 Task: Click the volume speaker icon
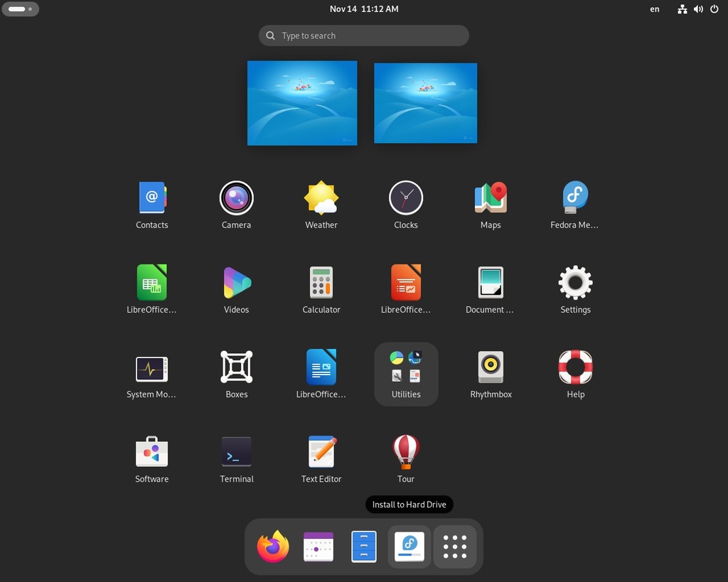tap(698, 9)
